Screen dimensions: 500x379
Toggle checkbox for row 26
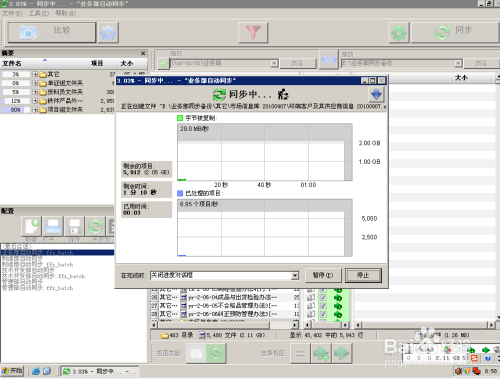[x=323, y=297]
